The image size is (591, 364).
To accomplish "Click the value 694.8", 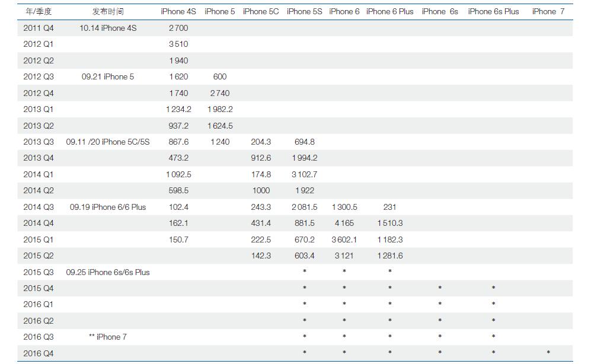I will 305,142.
